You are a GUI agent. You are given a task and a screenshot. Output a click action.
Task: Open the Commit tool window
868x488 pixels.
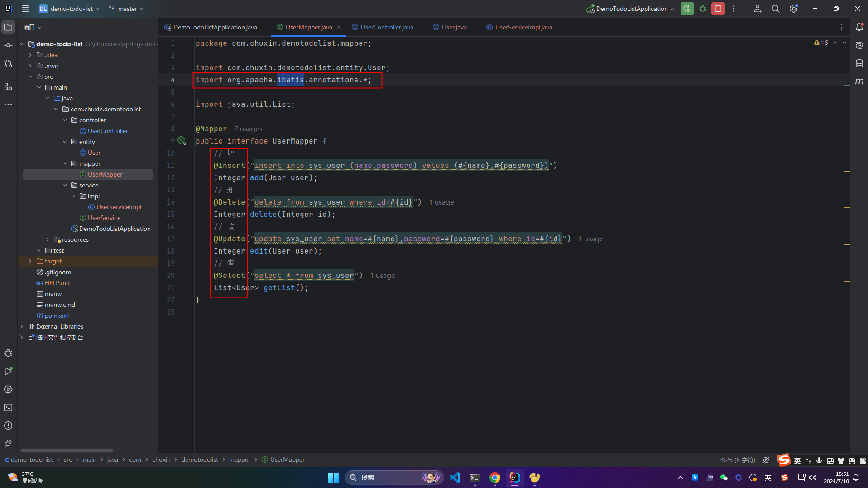(x=8, y=45)
